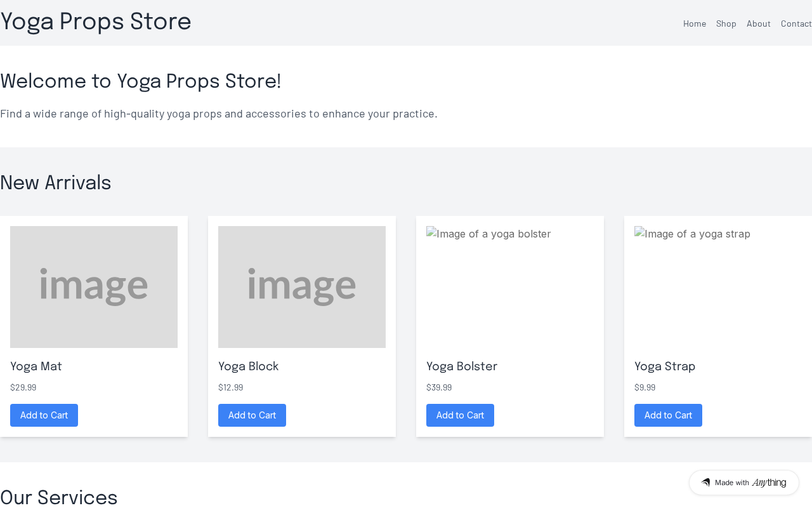The image size is (812, 508).
Task: Add the Yoga Strap to cart
Action: [668, 415]
